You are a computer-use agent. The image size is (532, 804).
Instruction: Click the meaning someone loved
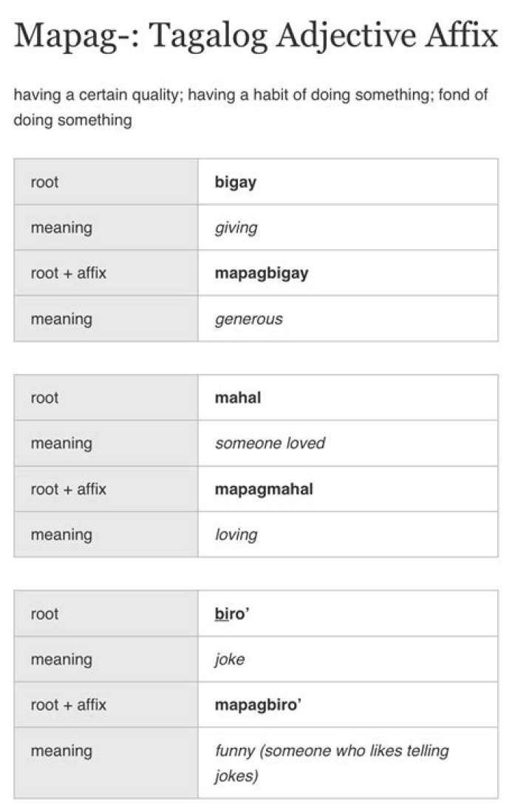270,443
